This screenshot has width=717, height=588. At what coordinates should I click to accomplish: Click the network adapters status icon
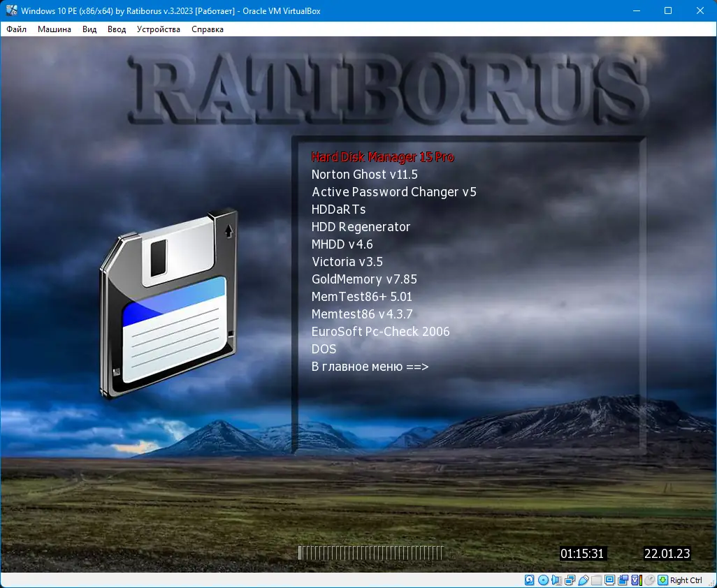coord(570,580)
